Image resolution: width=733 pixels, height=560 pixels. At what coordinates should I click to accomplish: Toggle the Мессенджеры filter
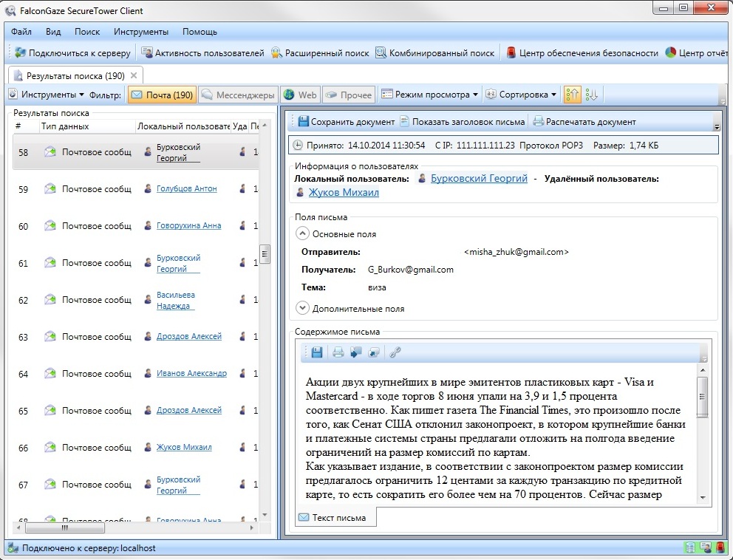(x=238, y=95)
